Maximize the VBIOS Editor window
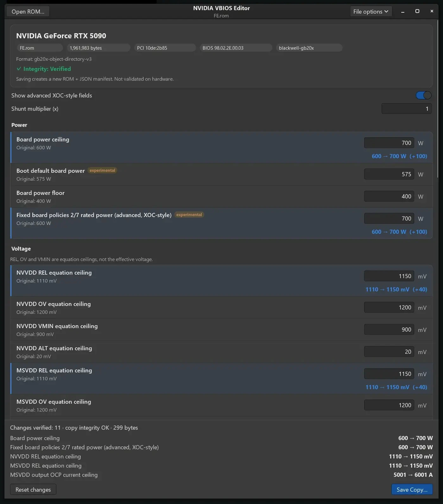Viewport: 443px width, 504px height. (x=417, y=11)
